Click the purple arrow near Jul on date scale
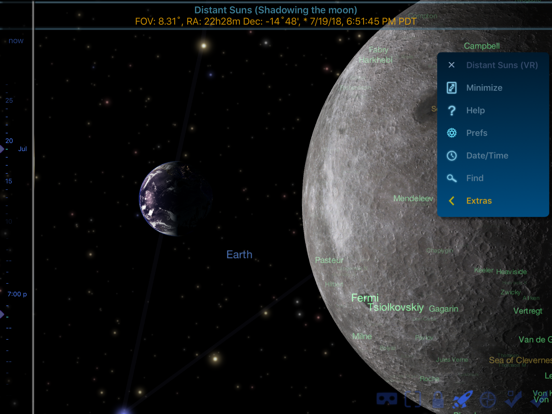 [x=2, y=149]
